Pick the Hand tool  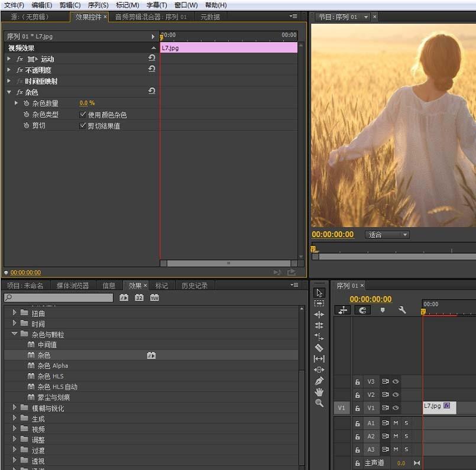(319, 392)
